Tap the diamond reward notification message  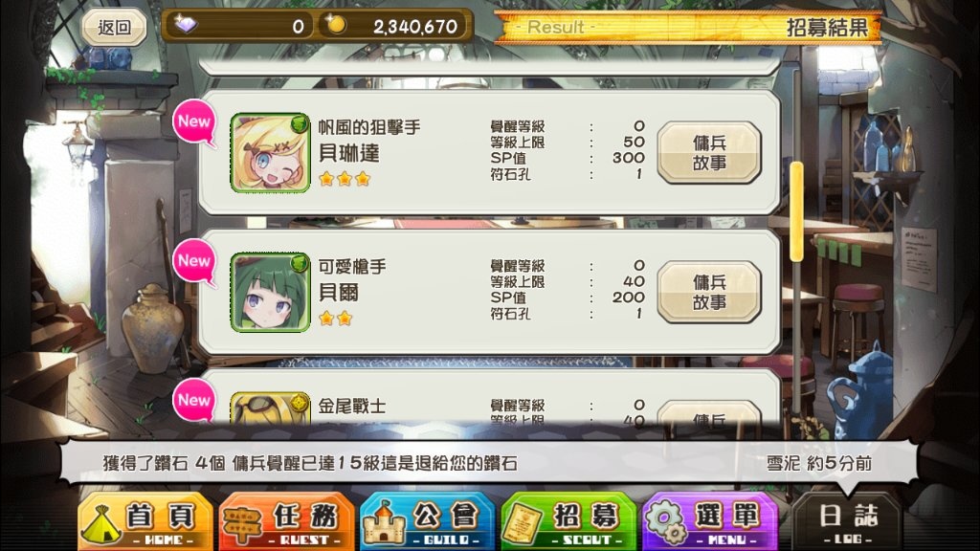[x=489, y=464]
